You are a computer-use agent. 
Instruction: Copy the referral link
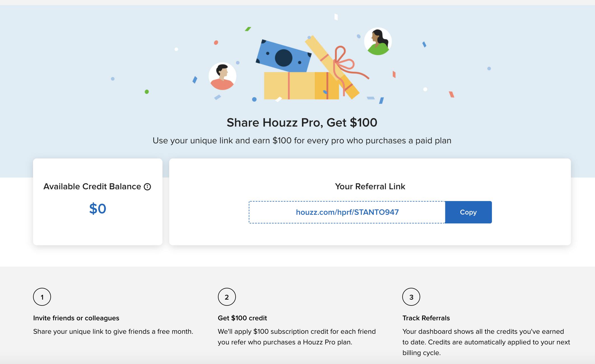(468, 212)
